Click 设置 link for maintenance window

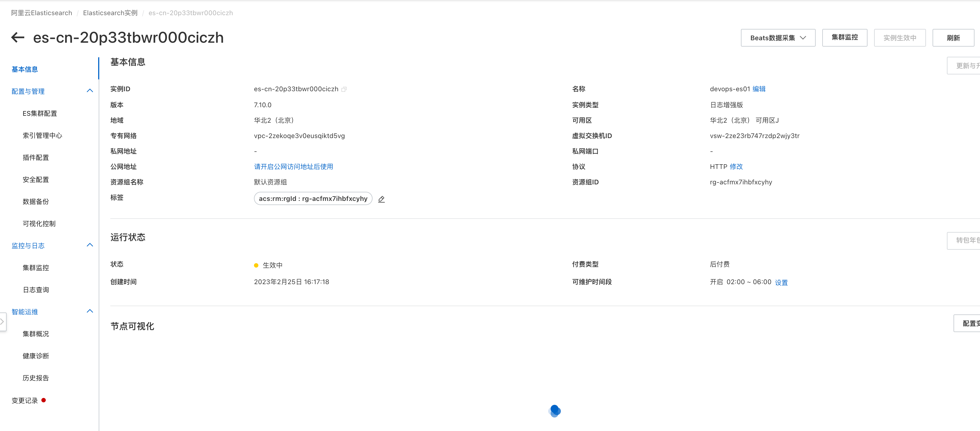coord(781,282)
